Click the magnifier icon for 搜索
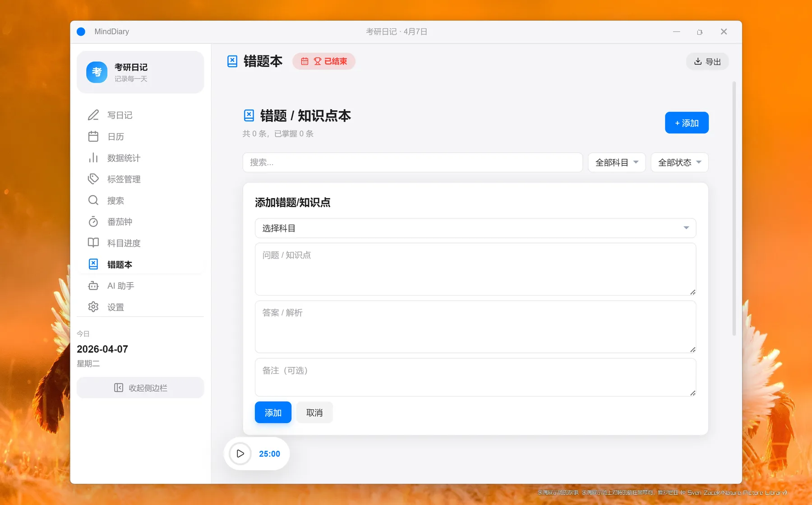 point(93,200)
